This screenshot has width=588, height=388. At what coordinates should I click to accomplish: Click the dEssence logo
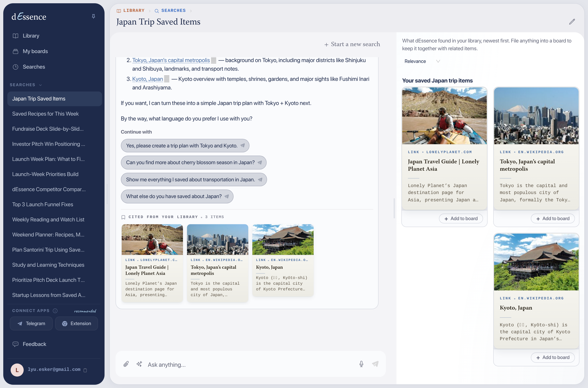coord(29,17)
